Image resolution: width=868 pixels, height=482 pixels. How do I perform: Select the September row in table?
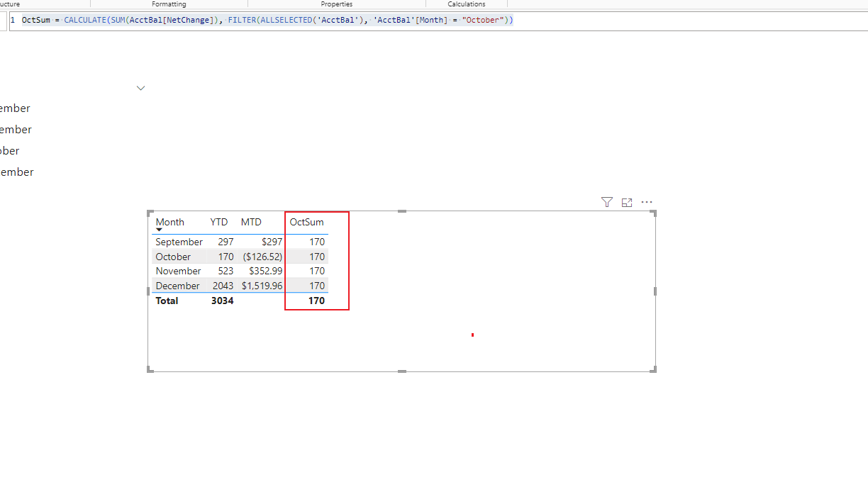click(240, 242)
